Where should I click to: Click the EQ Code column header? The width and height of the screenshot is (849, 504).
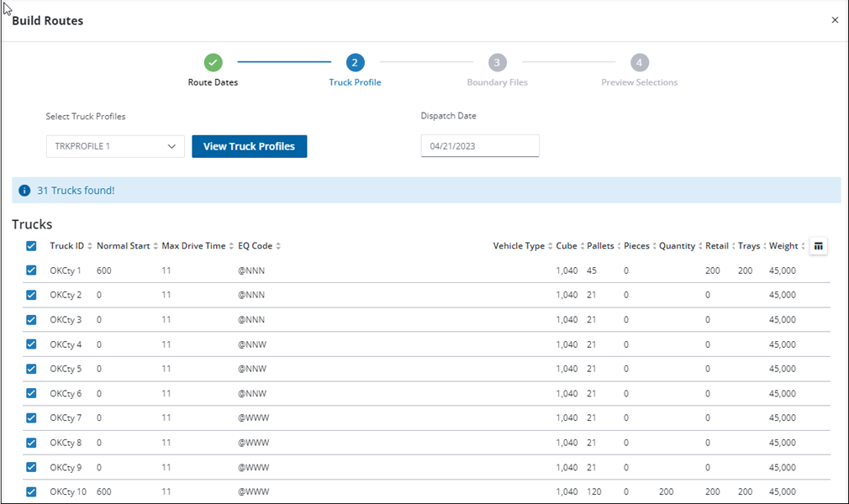(255, 246)
